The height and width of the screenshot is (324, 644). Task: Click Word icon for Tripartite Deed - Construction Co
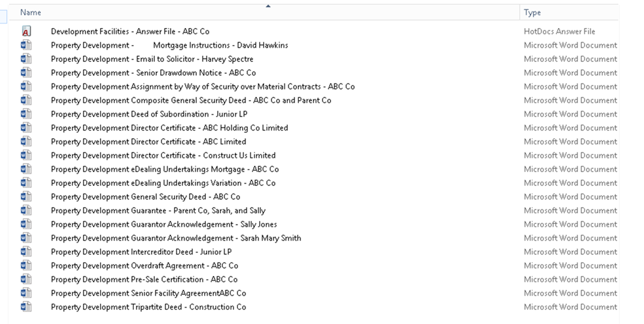click(26, 307)
